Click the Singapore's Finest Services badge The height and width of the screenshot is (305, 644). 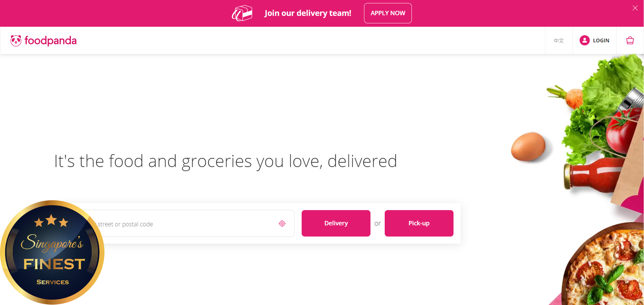pyautogui.click(x=53, y=252)
